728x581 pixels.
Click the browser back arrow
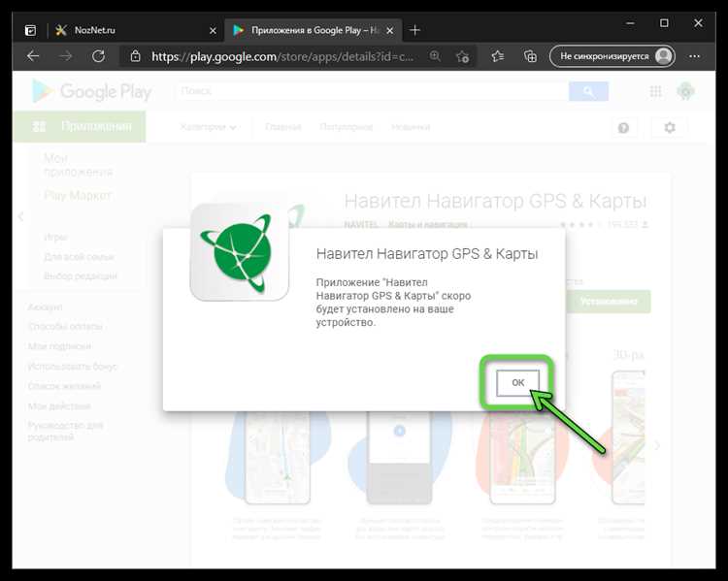pos(33,56)
